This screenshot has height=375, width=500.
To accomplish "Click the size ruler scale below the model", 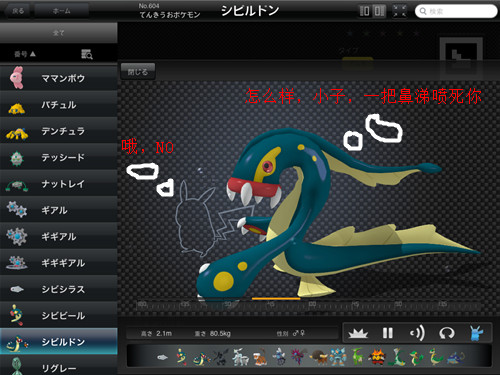I will [x=308, y=305].
